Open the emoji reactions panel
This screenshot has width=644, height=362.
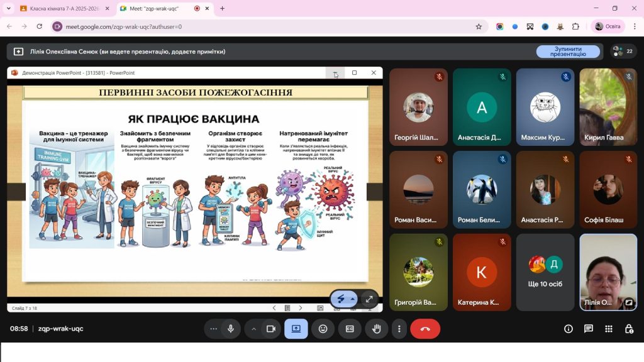click(x=323, y=329)
